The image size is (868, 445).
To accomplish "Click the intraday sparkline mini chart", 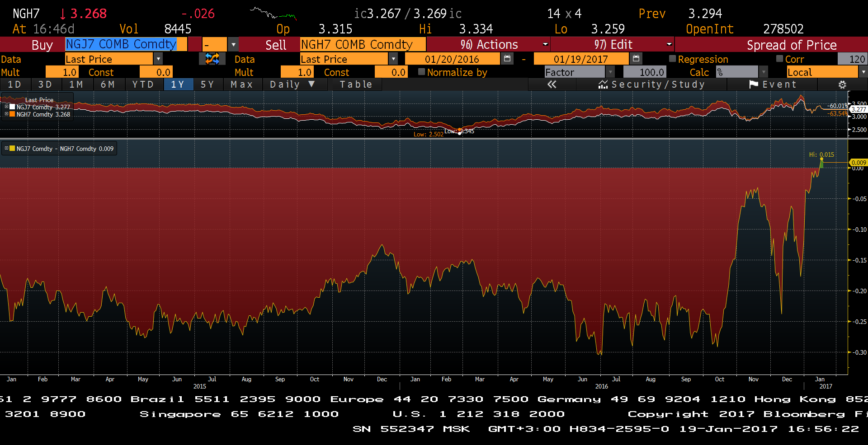I will coord(273,13).
